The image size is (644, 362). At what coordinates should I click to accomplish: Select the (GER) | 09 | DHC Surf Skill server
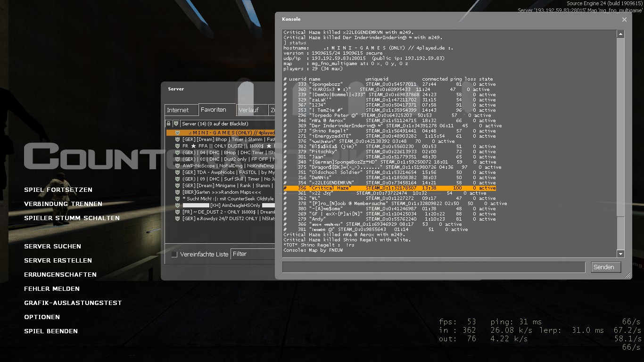coord(221,179)
